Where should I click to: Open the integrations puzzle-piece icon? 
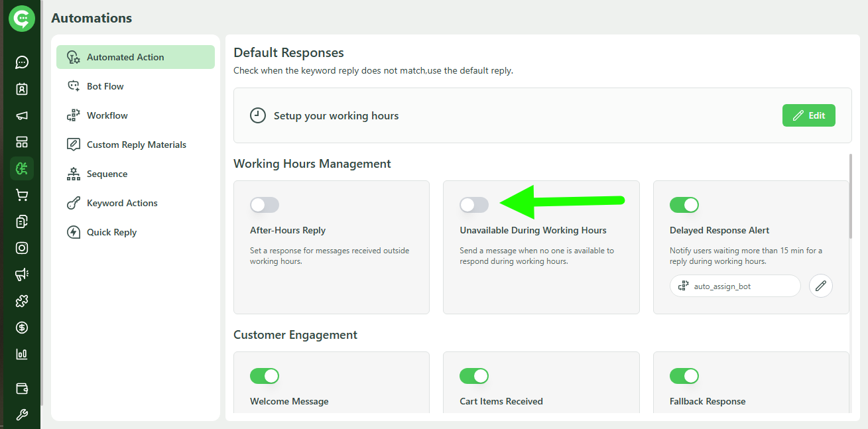pos(21,300)
